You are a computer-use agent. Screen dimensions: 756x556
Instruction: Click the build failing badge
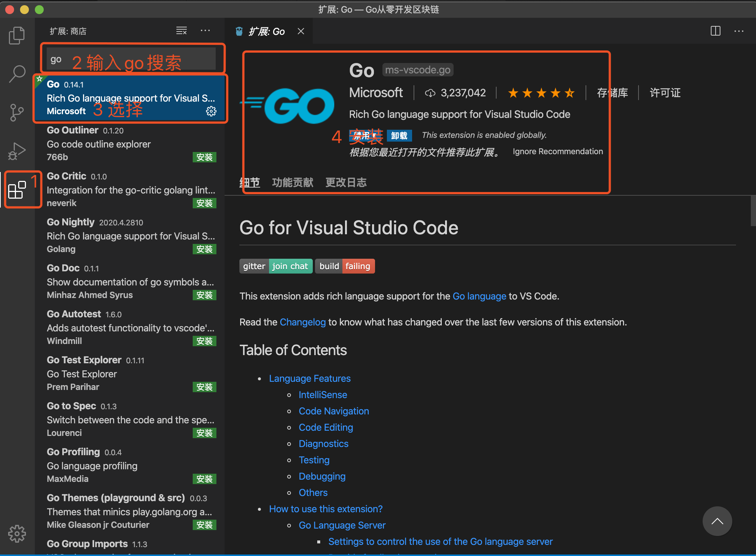coord(345,266)
